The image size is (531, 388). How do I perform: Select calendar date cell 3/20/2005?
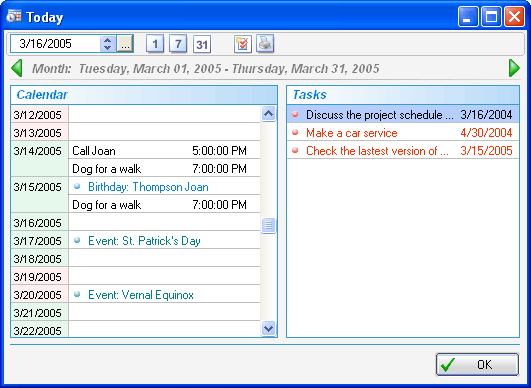click(40, 294)
